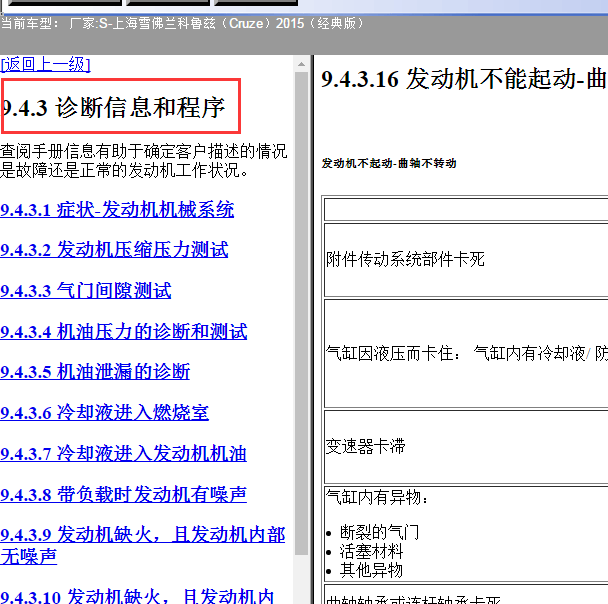Open 9.4.3.6 冷却液进入燃烧室 link
608x604 pixels.
click(104, 412)
